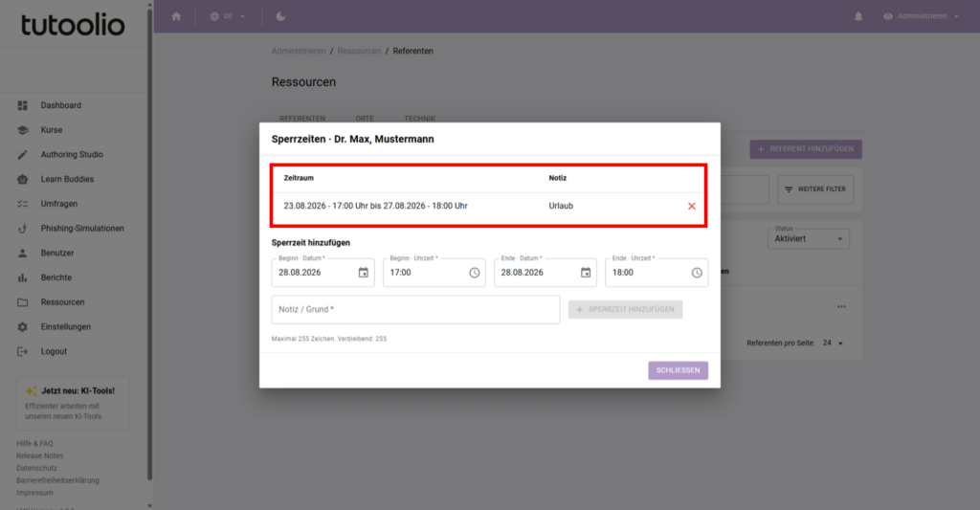Click the Dashboard sidebar icon

(x=23, y=105)
